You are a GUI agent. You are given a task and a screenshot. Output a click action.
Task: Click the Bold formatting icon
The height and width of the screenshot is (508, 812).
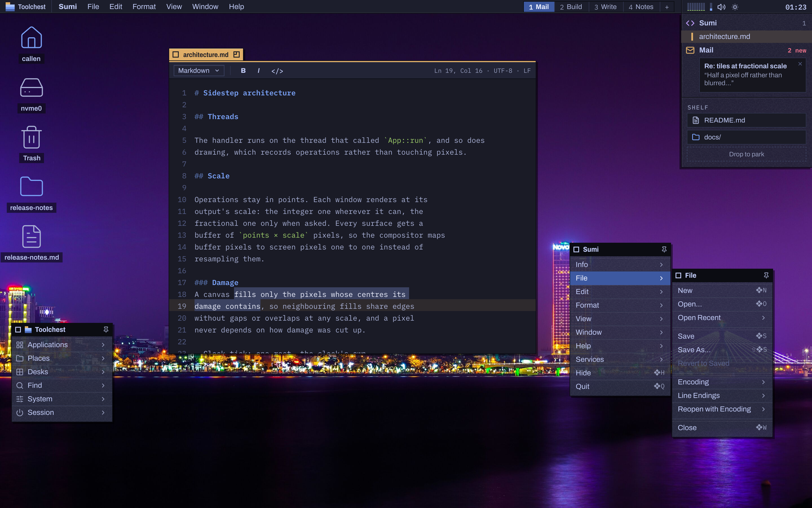[x=243, y=71]
